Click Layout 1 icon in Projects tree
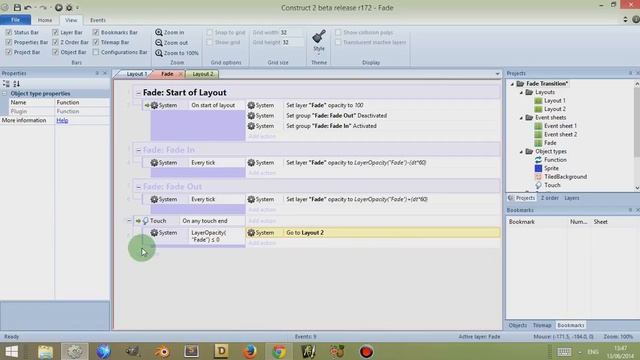 tap(538, 100)
